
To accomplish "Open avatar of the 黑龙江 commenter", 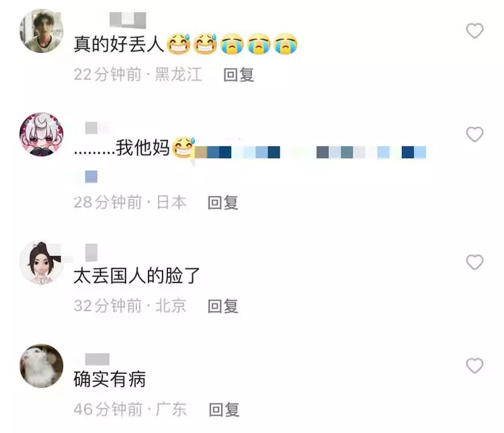I will pyautogui.click(x=42, y=31).
